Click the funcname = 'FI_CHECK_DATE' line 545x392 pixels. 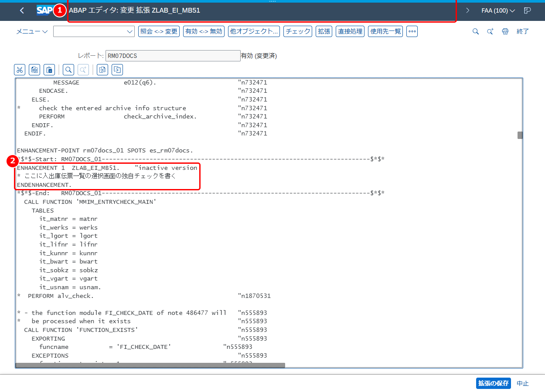point(146,347)
